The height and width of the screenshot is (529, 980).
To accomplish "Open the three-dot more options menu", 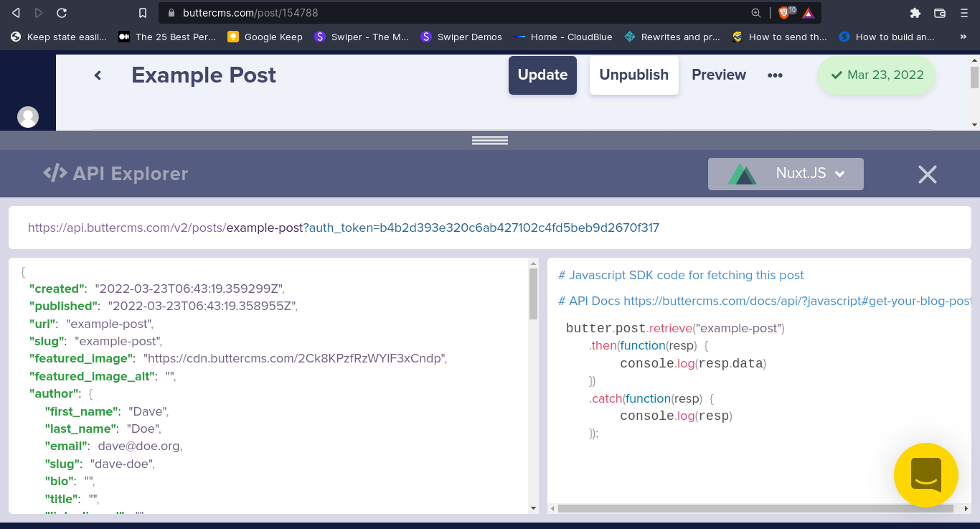I will point(775,75).
